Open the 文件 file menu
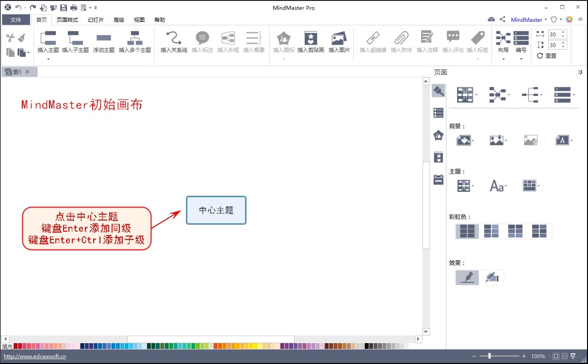Viewport: 588px width, 364px height. click(16, 20)
